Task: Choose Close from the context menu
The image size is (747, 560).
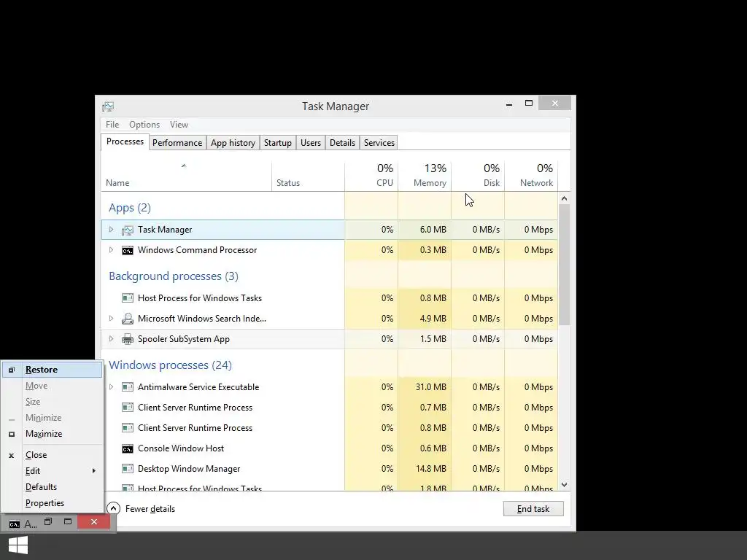Action: tap(53, 455)
